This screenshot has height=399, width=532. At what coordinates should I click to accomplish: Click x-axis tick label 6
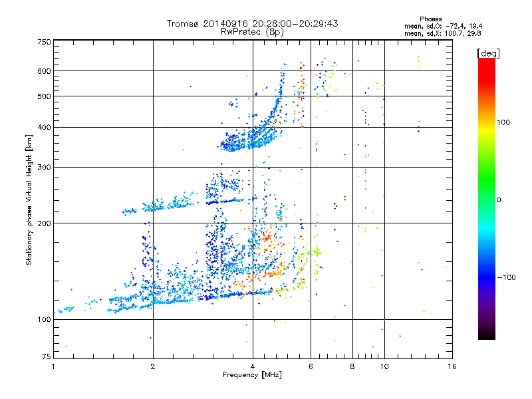311,366
